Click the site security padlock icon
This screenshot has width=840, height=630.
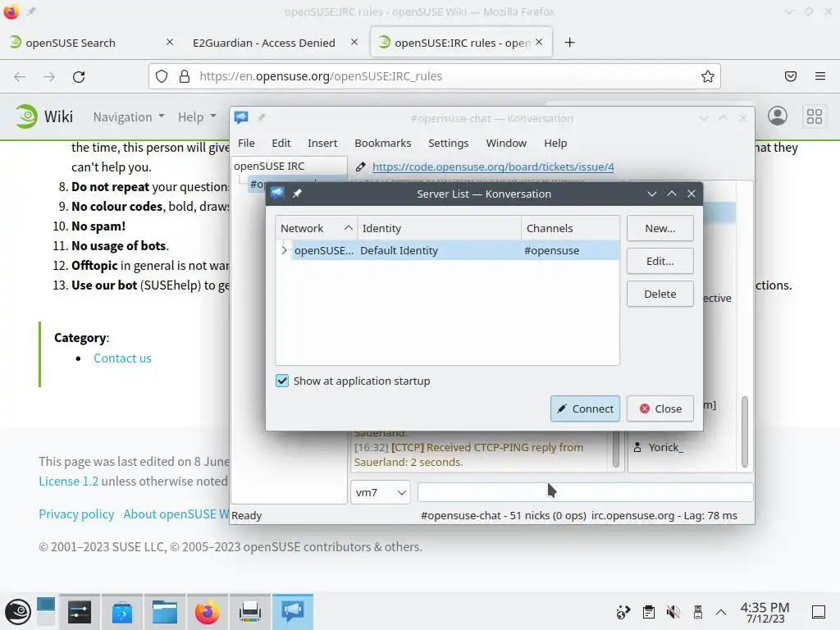tap(185, 76)
